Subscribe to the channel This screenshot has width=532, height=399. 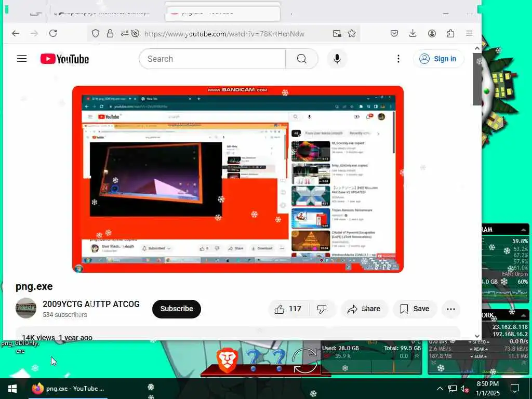click(x=177, y=309)
